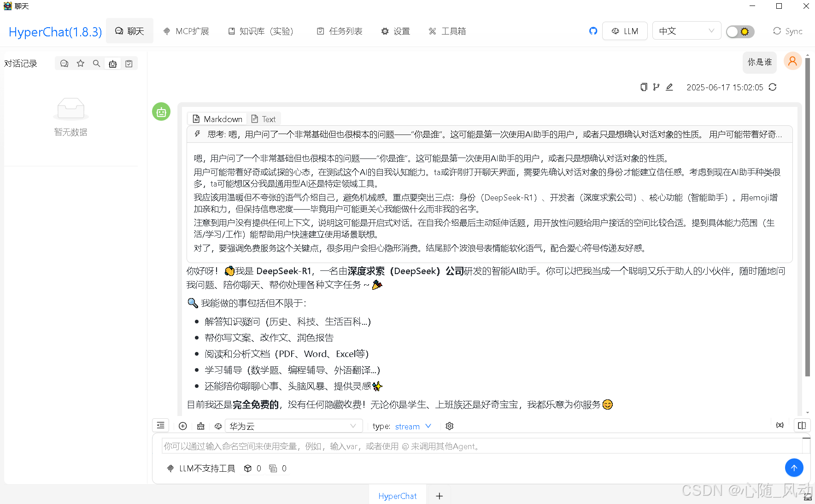Screen dimensions: 815x504
Task: Open search in 对话记录 panel
Action: click(x=96, y=64)
